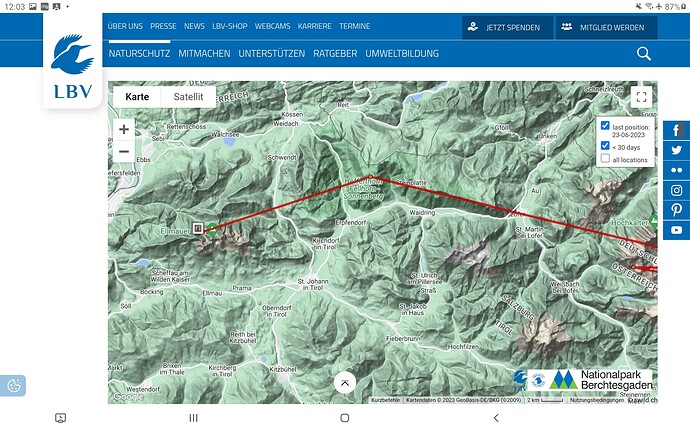This screenshot has width=690, height=431.
Task: Open the Ratgeber menu
Action: click(335, 54)
